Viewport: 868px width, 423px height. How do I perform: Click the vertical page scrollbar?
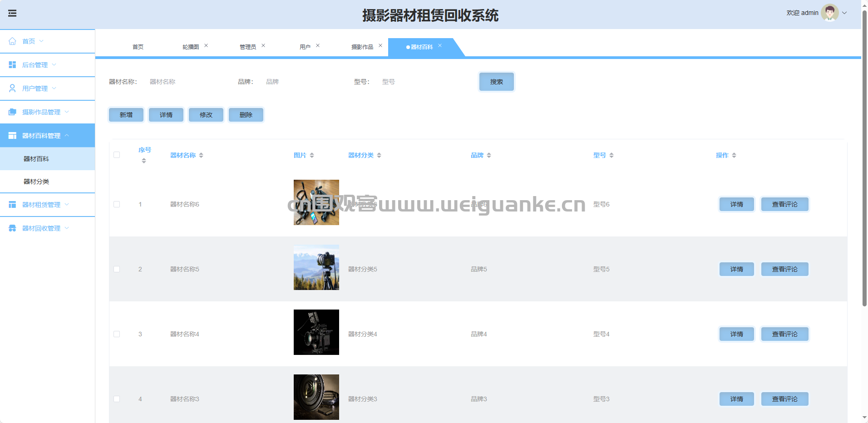point(864,159)
